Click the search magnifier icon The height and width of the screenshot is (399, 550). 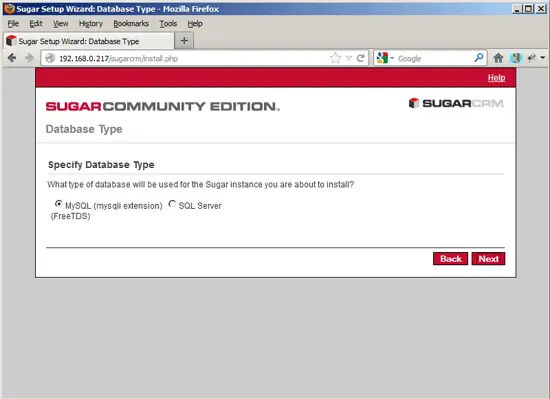click(x=479, y=58)
